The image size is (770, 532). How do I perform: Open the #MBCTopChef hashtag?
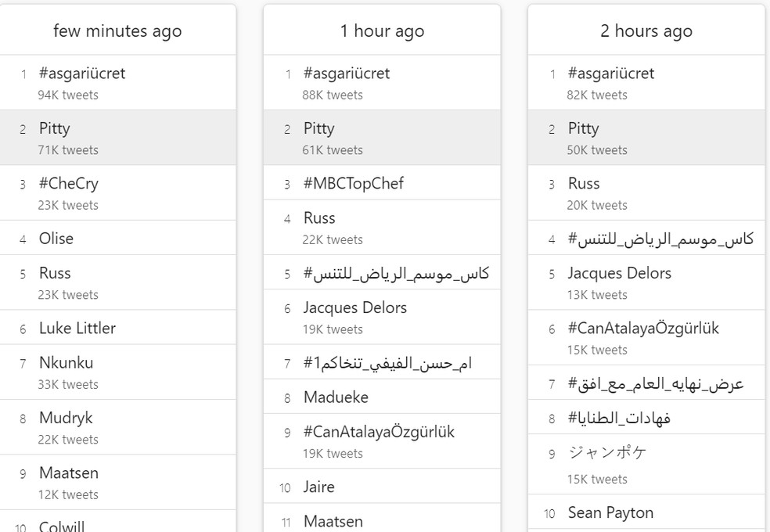point(354,184)
